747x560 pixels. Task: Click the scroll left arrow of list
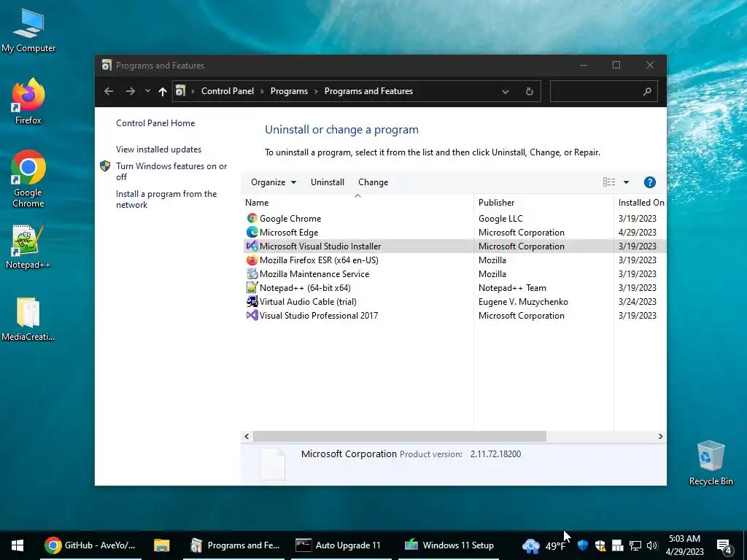pyautogui.click(x=247, y=436)
